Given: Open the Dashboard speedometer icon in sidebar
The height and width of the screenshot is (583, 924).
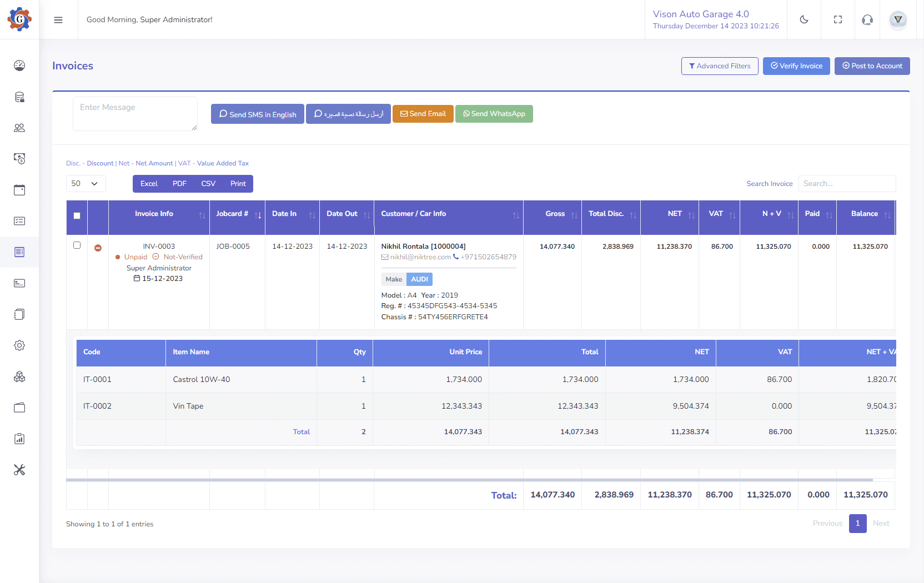Looking at the screenshot, I should click(x=19, y=66).
